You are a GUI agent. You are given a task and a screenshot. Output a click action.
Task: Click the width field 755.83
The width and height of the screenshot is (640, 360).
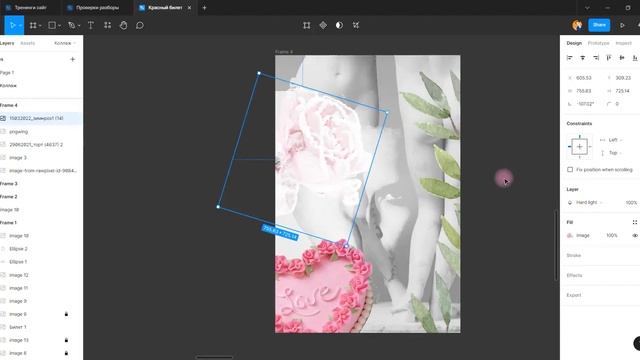click(584, 91)
